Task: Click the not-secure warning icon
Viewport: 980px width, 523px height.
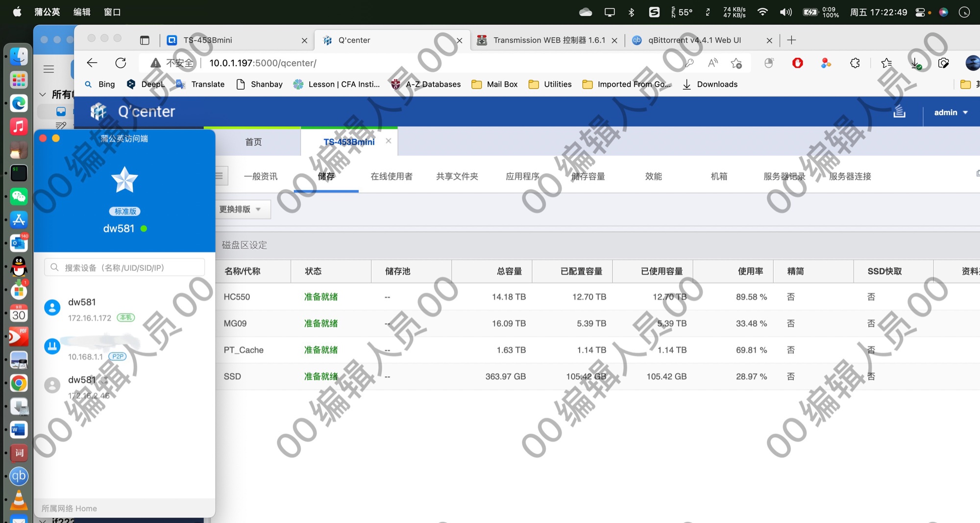Action: tap(155, 63)
